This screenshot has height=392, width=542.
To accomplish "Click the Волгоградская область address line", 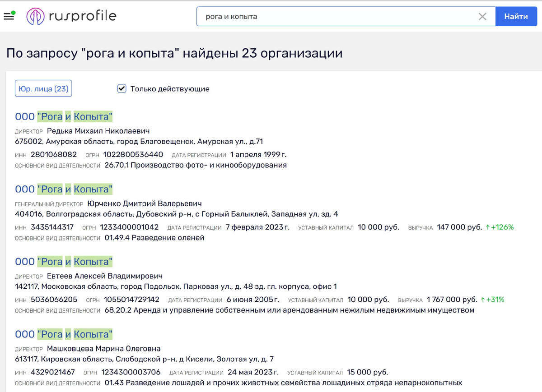I will (177, 214).
